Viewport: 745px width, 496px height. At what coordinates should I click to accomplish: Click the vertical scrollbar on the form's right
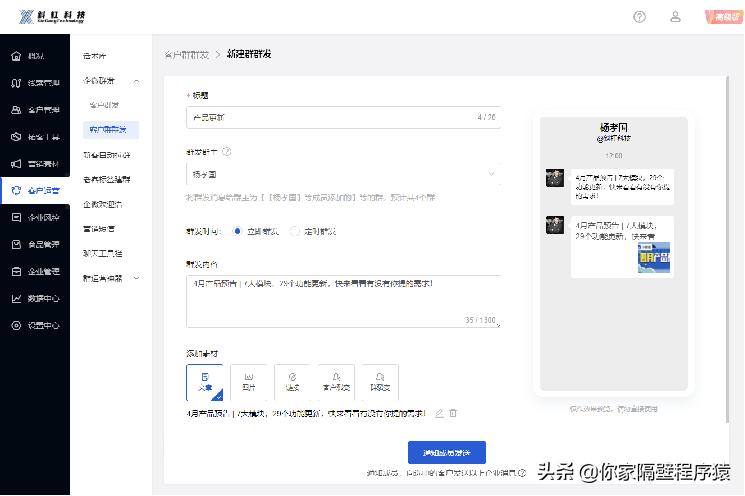(727, 249)
